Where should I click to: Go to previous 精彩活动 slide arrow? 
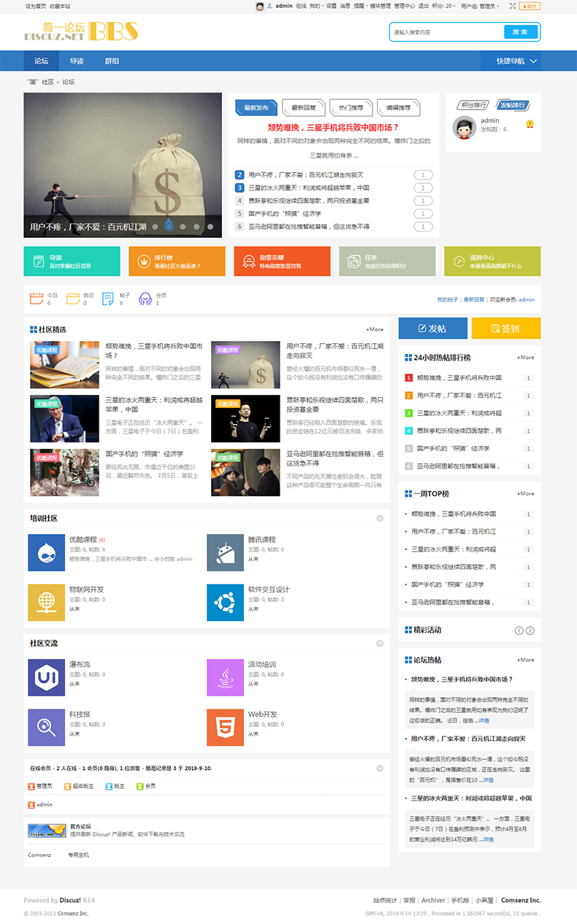coord(519,631)
